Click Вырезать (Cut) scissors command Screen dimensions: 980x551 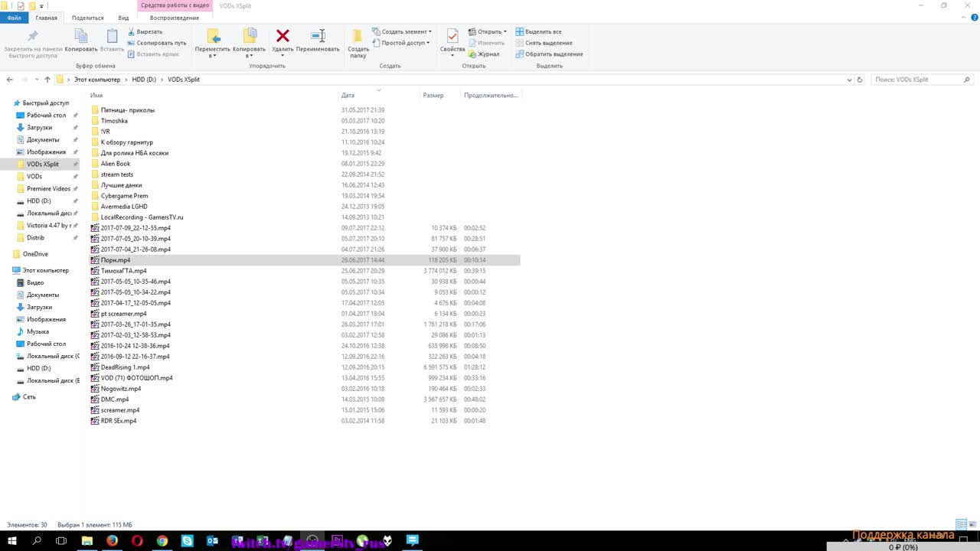pyautogui.click(x=145, y=32)
